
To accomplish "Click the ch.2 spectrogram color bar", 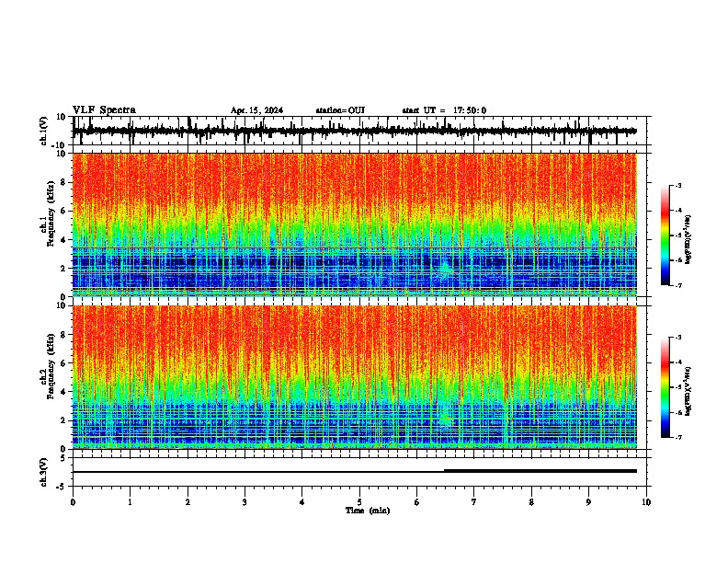I will [x=665, y=387].
